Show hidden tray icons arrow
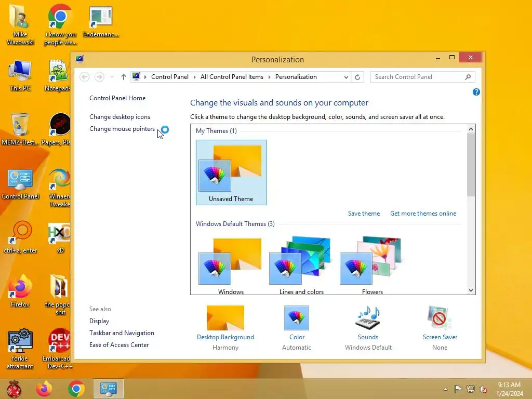 (x=445, y=389)
